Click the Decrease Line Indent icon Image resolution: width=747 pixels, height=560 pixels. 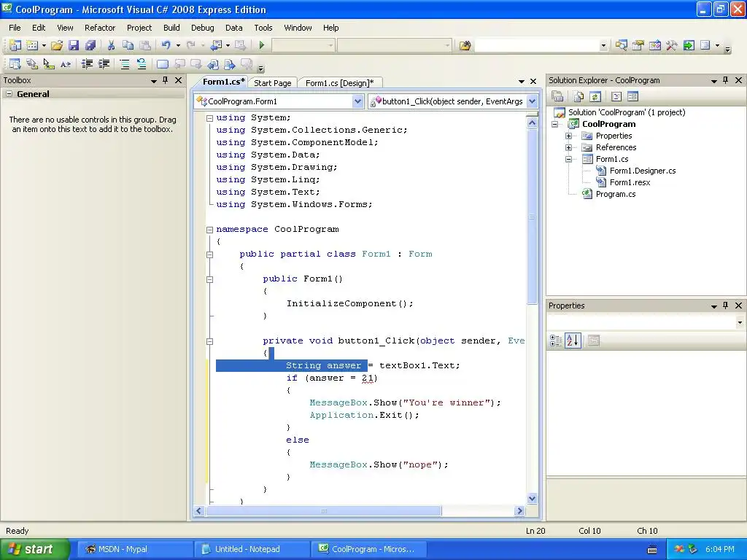point(87,64)
